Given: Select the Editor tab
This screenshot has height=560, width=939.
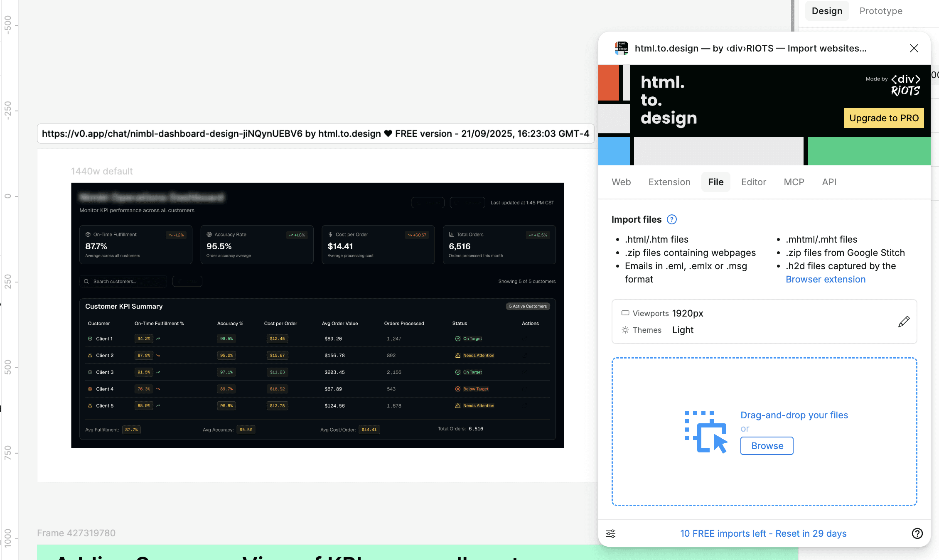Looking at the screenshot, I should [753, 182].
